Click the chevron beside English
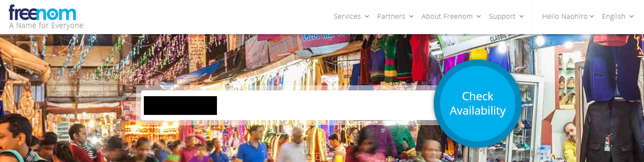The width and height of the screenshot is (644, 162). click(632, 16)
